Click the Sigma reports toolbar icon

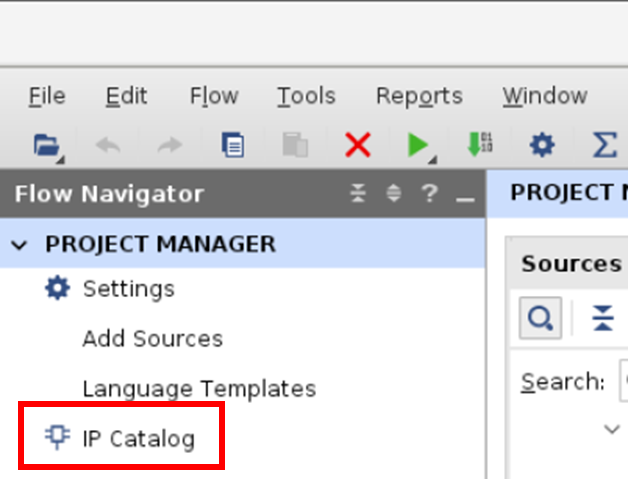pos(605,146)
